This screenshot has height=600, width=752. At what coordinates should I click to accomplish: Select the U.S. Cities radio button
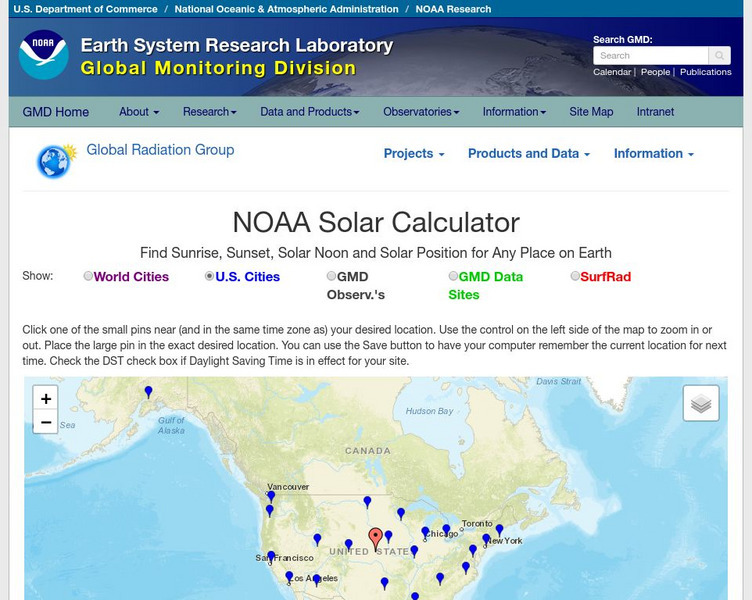pyautogui.click(x=209, y=276)
